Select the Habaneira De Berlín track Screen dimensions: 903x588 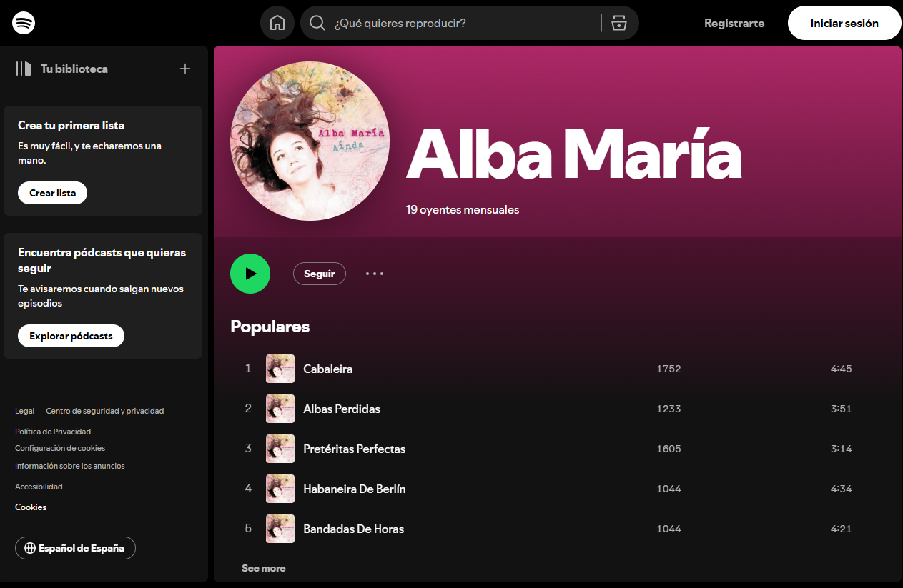[x=355, y=489]
